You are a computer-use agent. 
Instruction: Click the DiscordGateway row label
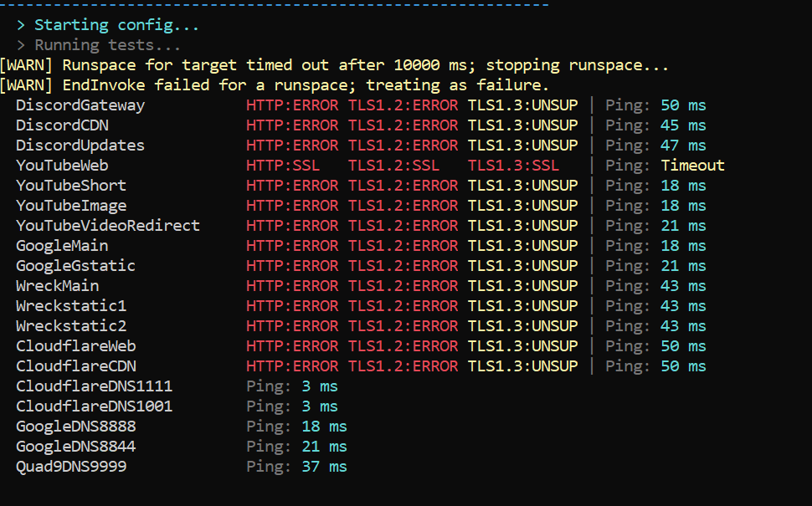(x=80, y=105)
